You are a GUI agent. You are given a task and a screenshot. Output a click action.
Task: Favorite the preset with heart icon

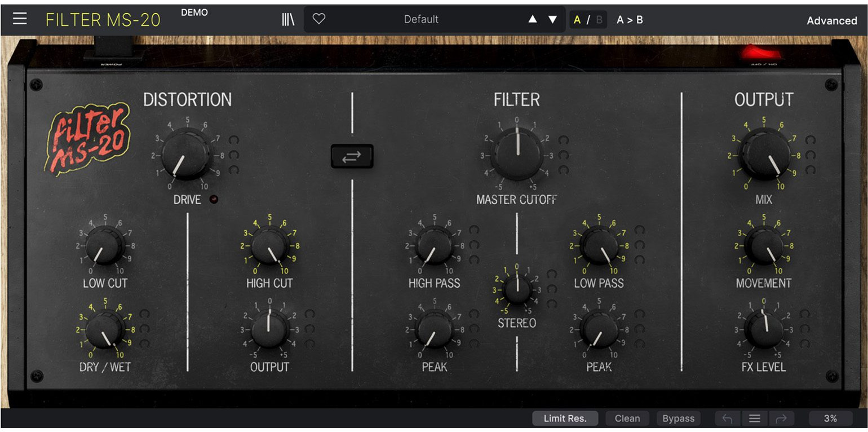coord(319,19)
